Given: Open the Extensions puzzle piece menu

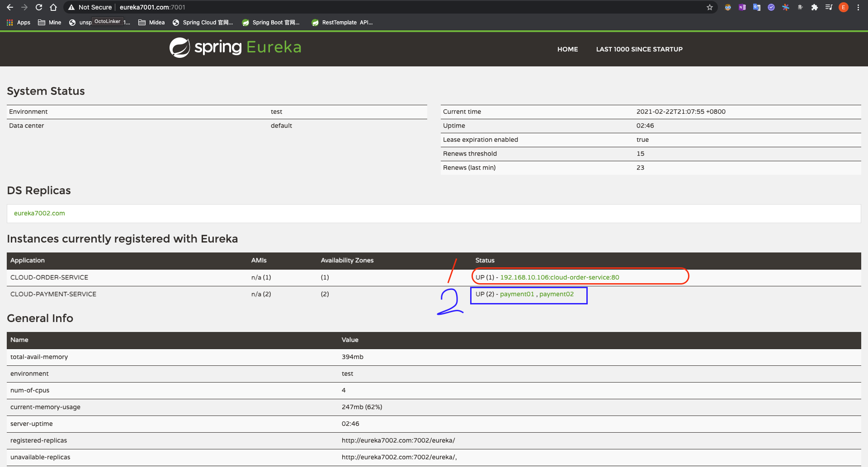Looking at the screenshot, I should click(x=815, y=7).
